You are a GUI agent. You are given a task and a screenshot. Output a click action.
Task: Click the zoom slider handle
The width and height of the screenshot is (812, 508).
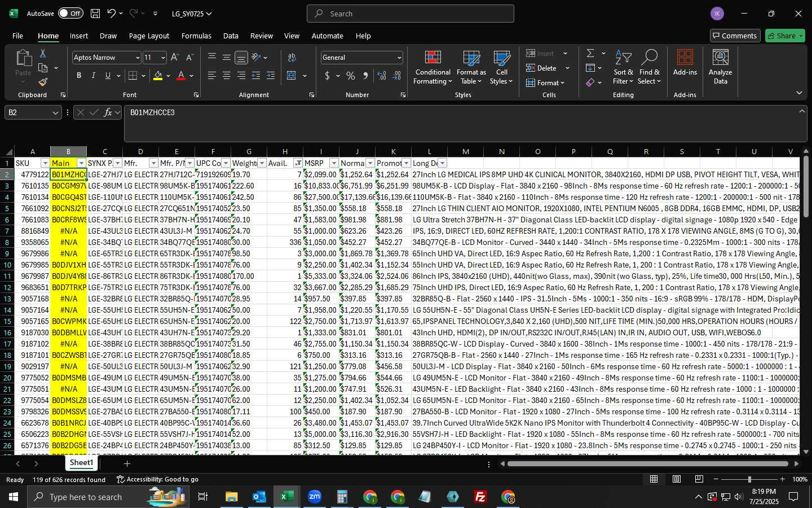pos(749,479)
